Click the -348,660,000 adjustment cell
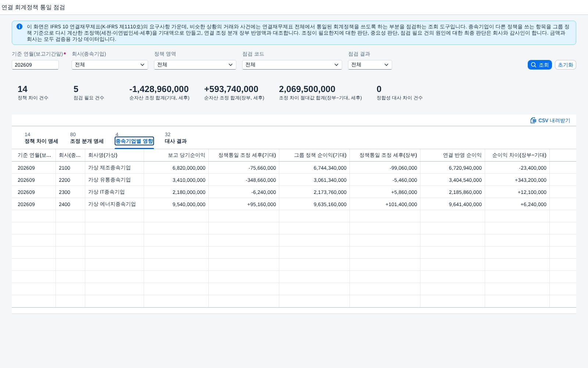The width and height of the screenshot is (588, 368). click(x=244, y=180)
